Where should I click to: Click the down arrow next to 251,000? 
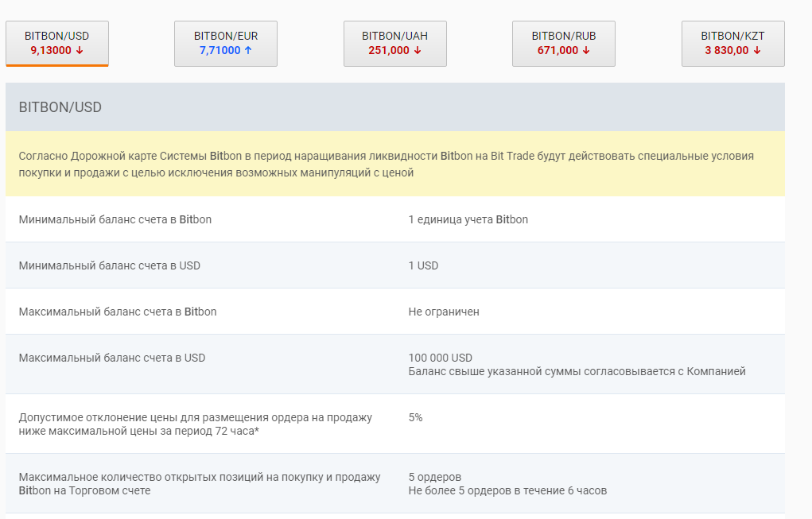(418, 51)
